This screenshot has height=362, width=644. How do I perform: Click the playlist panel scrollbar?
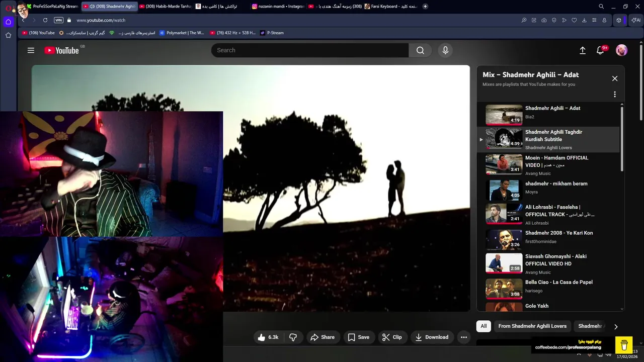click(x=622, y=138)
